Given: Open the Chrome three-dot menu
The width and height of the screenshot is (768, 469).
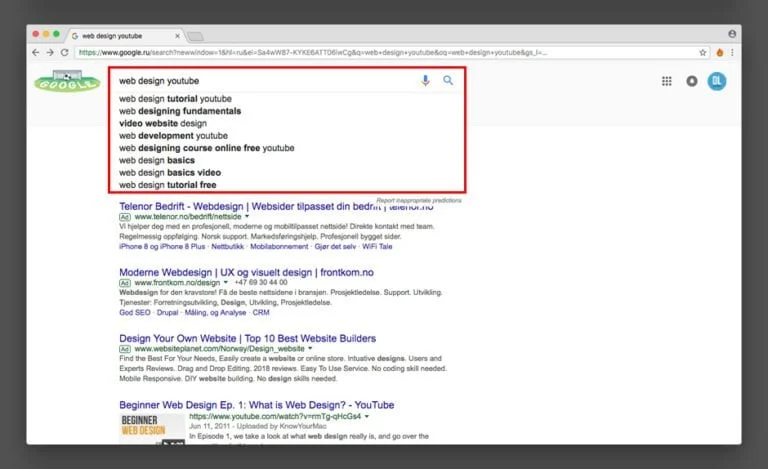Looking at the screenshot, I should (x=732, y=52).
